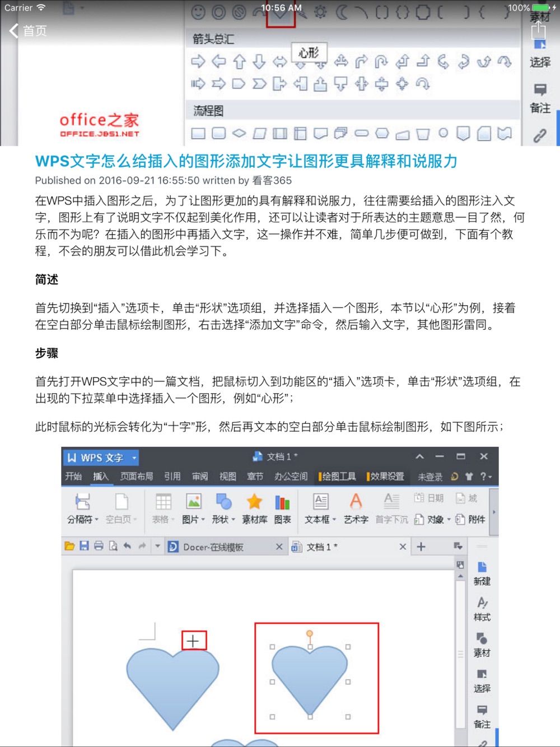The height and width of the screenshot is (747, 560).
Task: Pick the down arrow shape under 箭头总汇
Action: click(259, 62)
